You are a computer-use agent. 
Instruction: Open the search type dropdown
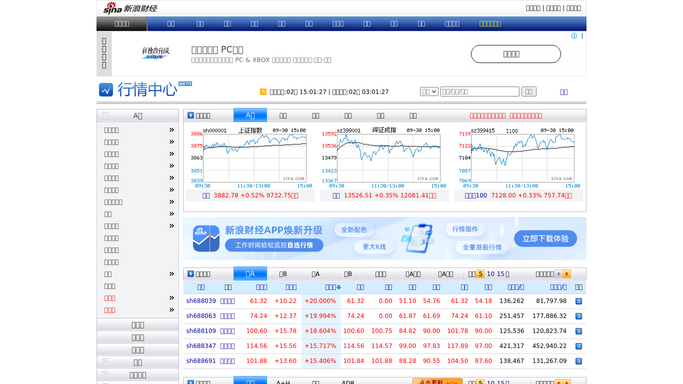(429, 91)
